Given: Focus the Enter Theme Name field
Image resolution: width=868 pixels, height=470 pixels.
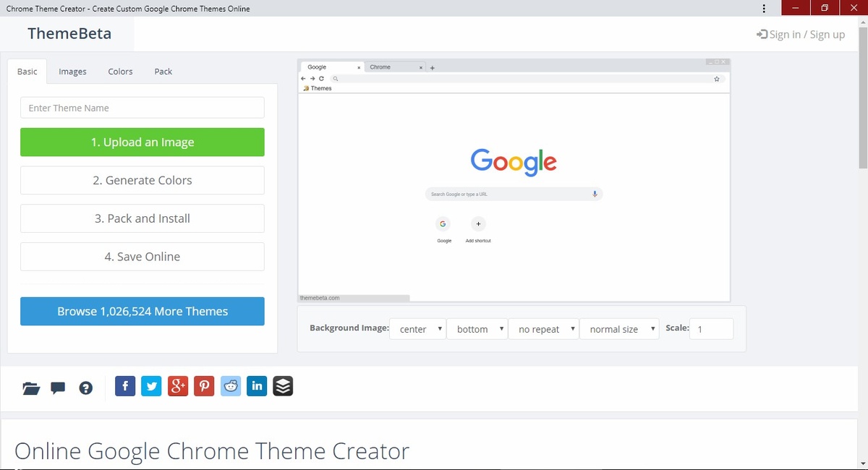Looking at the screenshot, I should pyautogui.click(x=142, y=108).
